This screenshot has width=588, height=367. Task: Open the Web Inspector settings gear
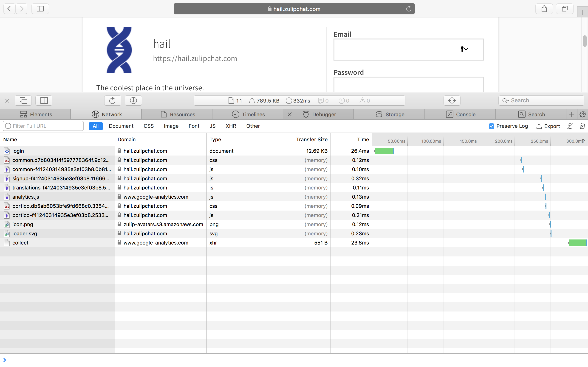[583, 114]
